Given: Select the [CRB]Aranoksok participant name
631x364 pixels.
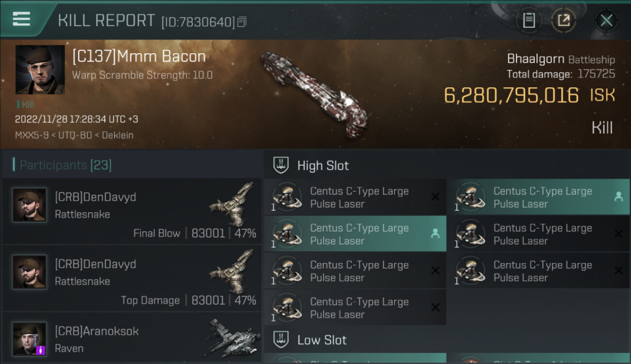Looking at the screenshot, I should 97,331.
